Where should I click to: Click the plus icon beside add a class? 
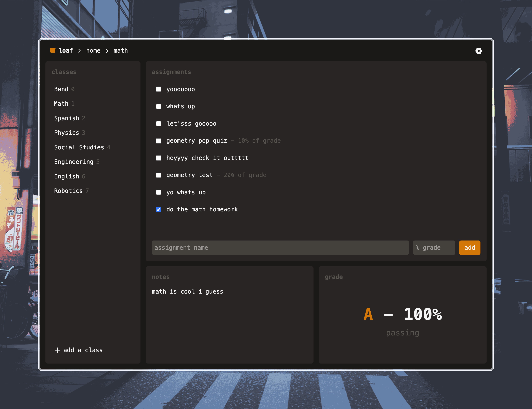pyautogui.click(x=57, y=350)
